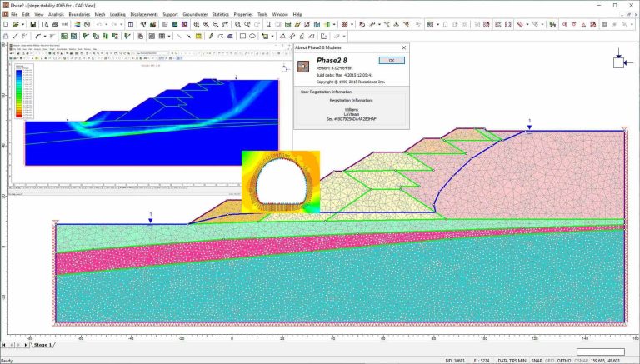Image resolution: width=640 pixels, height=364 pixels.
Task: Click the arc drawing tool icon
Action: click(x=37, y=36)
